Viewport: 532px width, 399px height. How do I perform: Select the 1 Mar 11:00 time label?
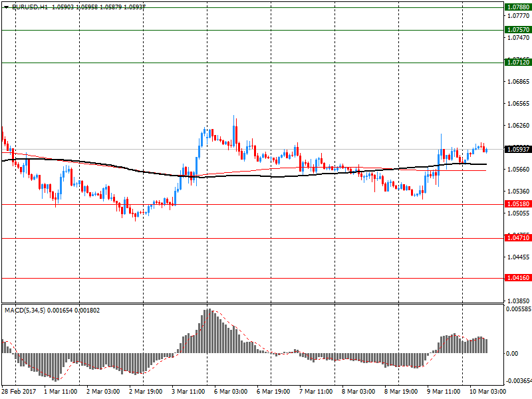[x=61, y=392]
